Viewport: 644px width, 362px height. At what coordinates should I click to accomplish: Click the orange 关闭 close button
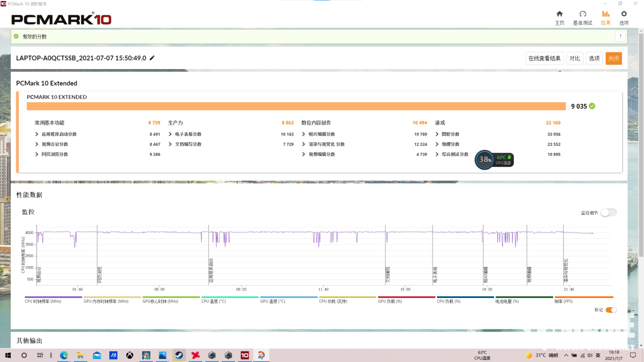coord(614,58)
